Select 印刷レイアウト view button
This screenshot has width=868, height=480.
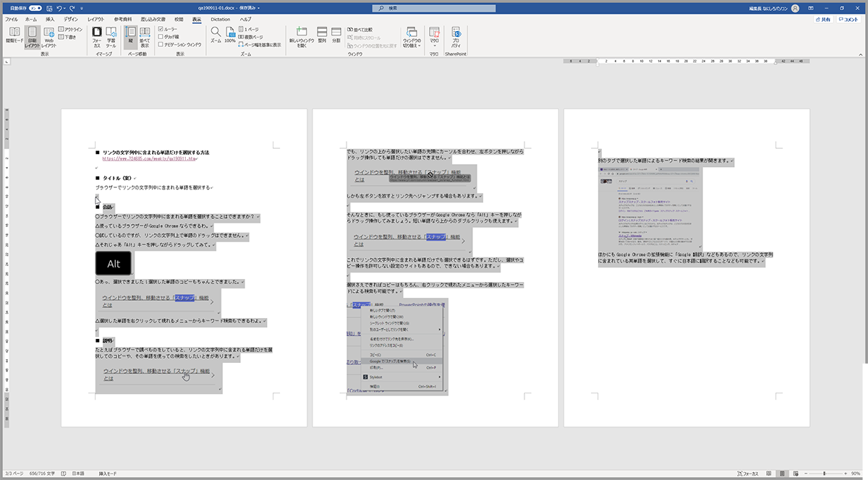(33, 37)
